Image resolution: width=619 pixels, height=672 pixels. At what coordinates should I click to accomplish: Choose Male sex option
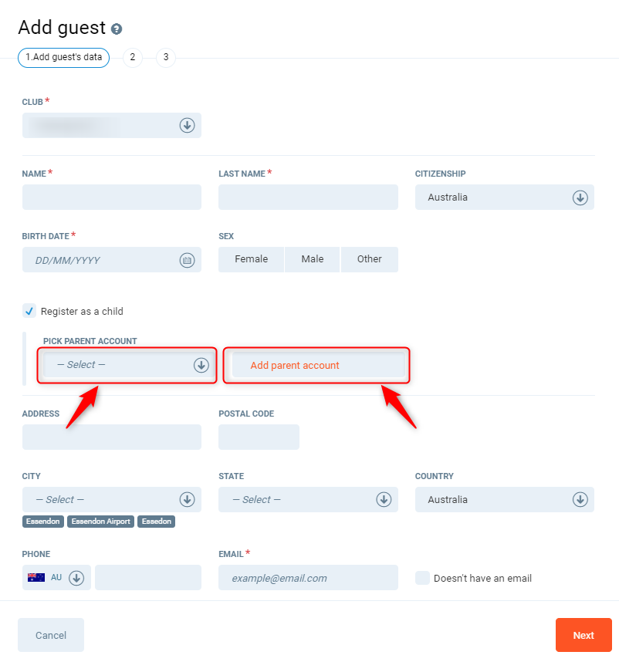click(313, 259)
